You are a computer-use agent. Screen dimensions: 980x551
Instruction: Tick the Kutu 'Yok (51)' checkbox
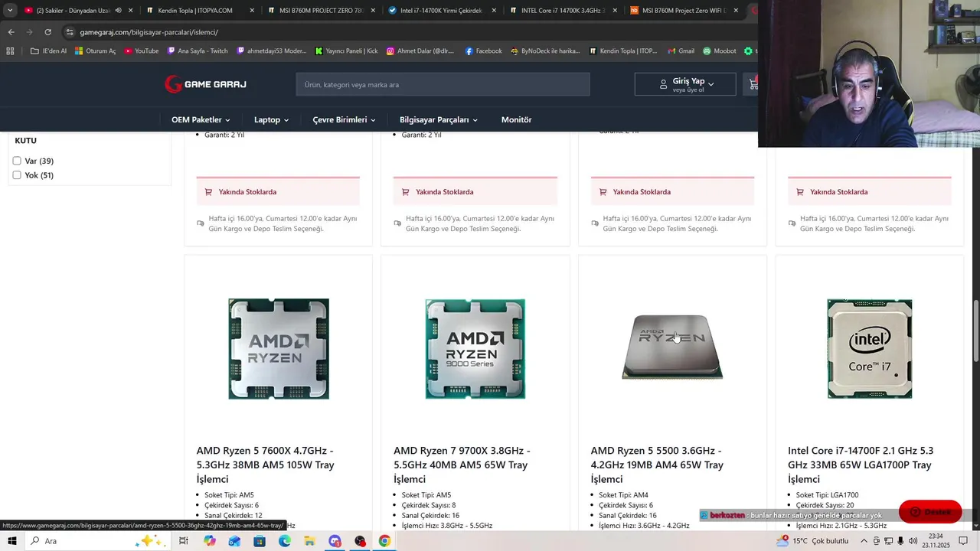[17, 175]
